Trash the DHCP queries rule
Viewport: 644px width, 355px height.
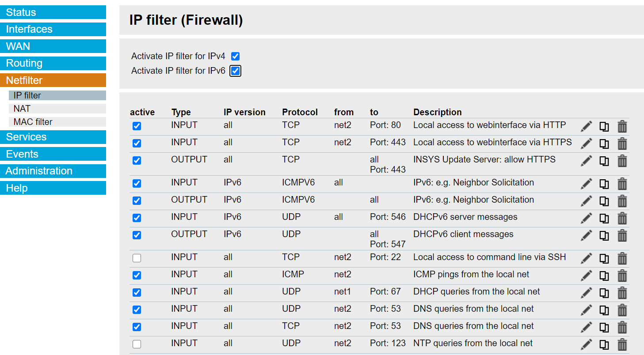[x=622, y=293]
